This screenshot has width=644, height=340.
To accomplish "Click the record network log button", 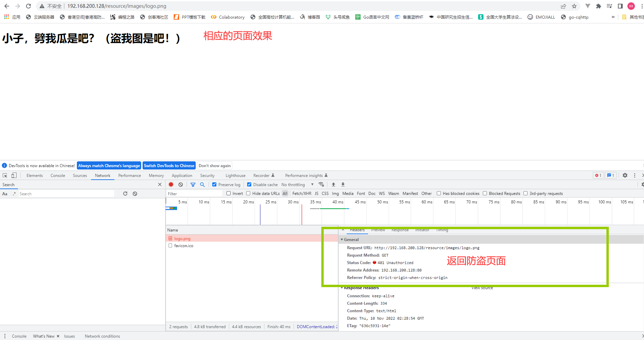I will [x=171, y=184].
